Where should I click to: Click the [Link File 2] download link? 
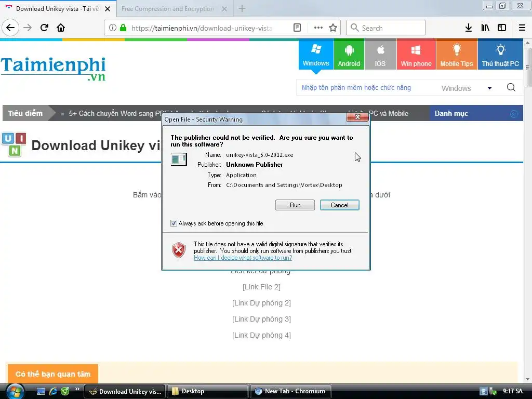tap(261, 287)
